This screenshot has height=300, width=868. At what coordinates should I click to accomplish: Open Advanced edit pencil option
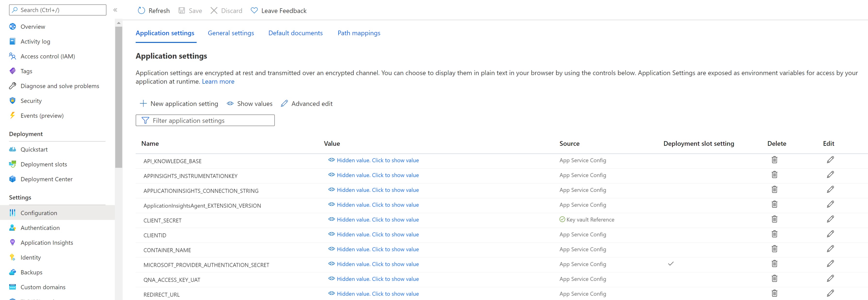pos(307,104)
